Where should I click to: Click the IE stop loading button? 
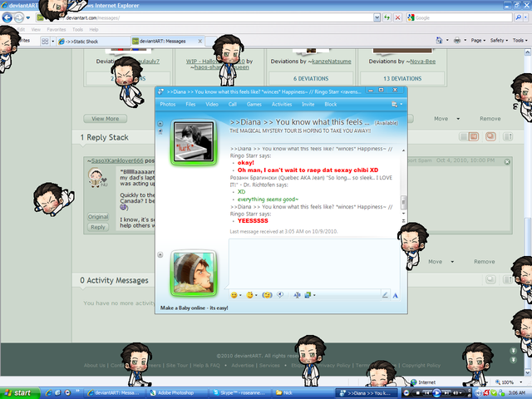click(397, 17)
